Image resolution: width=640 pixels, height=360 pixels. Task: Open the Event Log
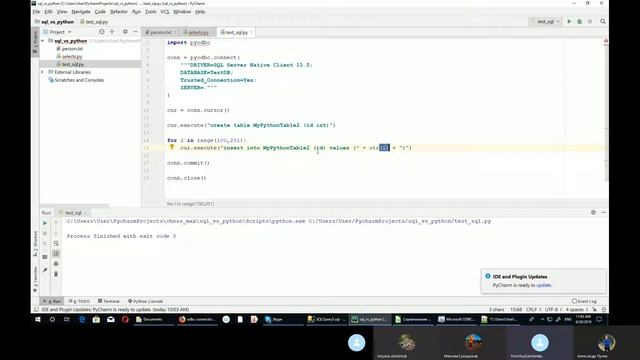(584, 301)
